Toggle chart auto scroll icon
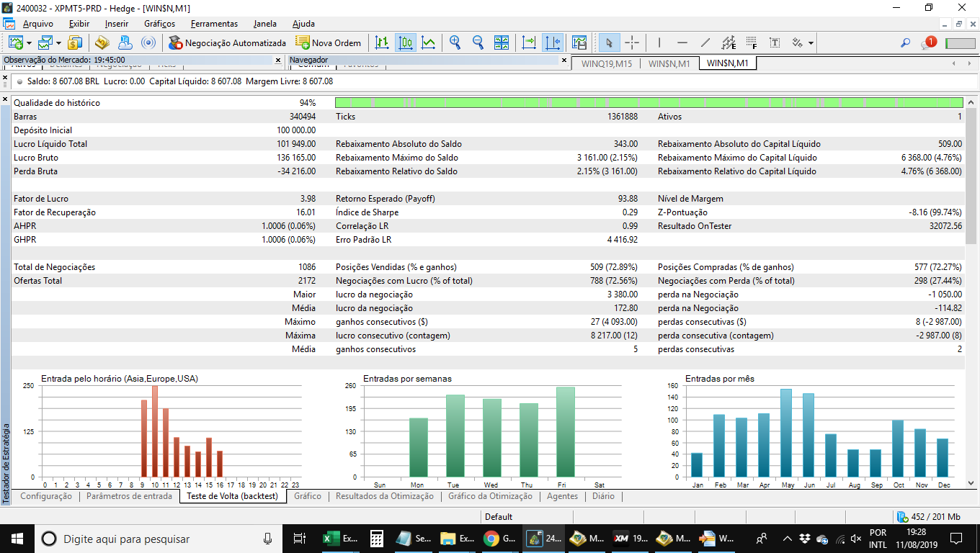 (529, 42)
